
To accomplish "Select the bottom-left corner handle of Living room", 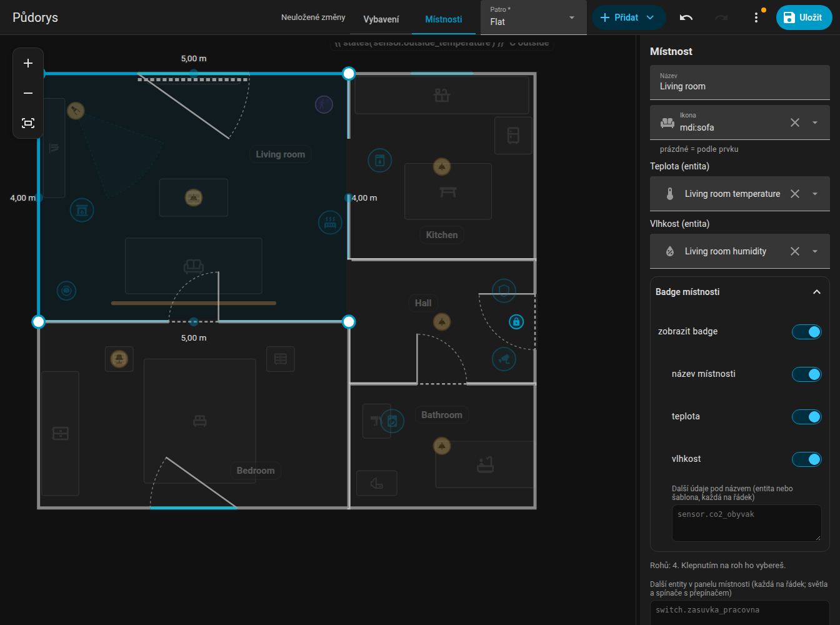I will click(39, 322).
